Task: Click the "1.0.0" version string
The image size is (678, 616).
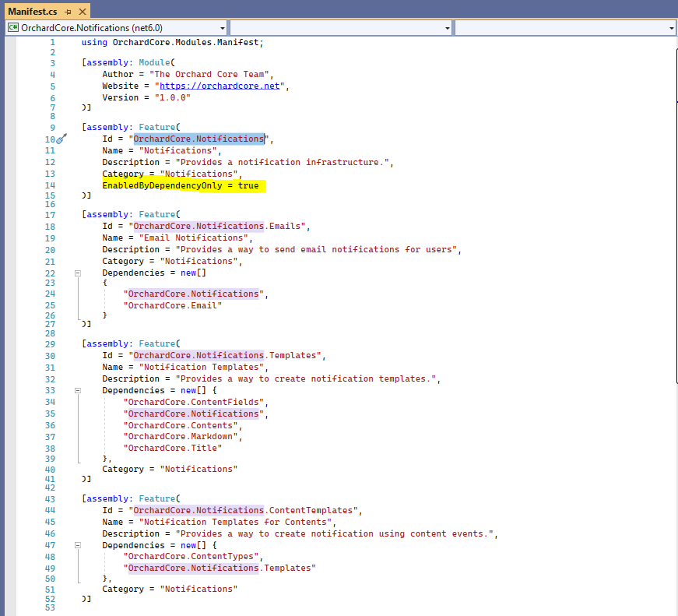Action: pos(173,97)
